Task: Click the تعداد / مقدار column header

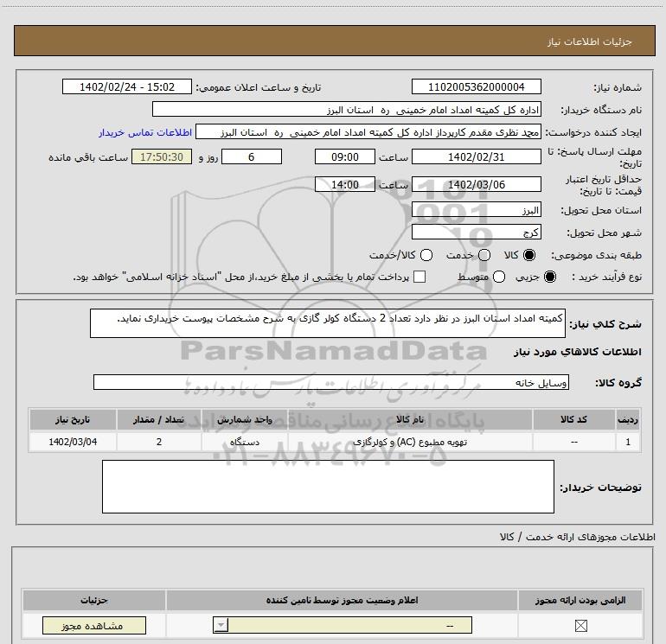Action: pos(159,419)
